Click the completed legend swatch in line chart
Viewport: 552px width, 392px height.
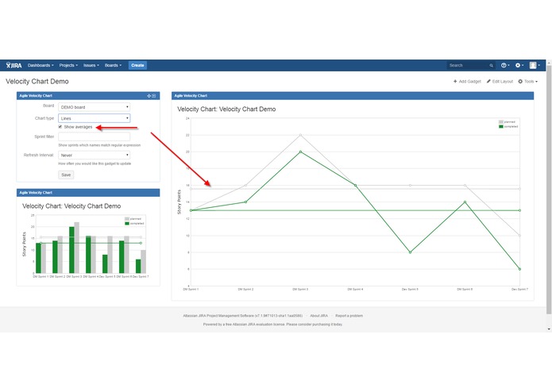(501, 126)
